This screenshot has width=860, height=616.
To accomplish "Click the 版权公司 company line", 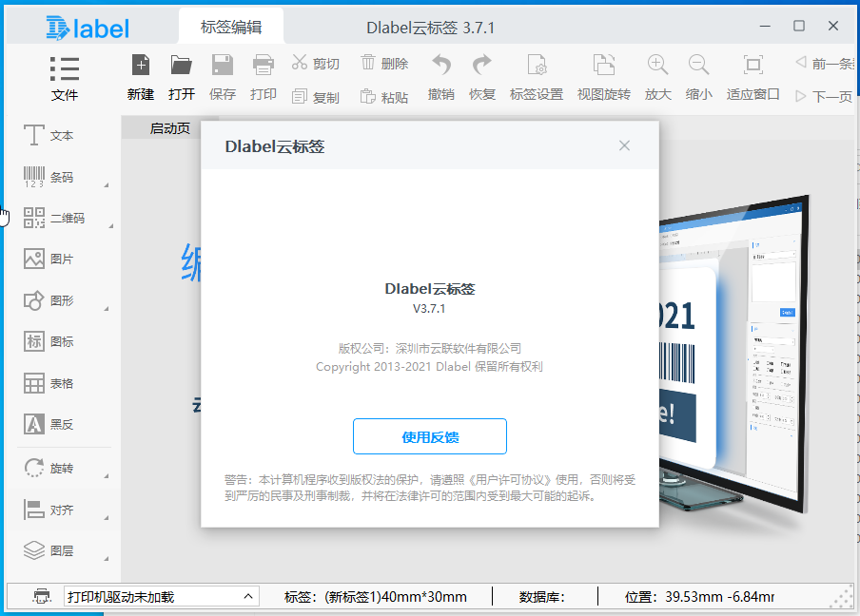I will coord(429,349).
